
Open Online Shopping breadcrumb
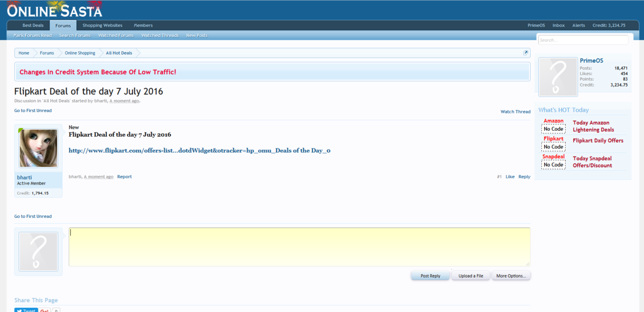79,53
